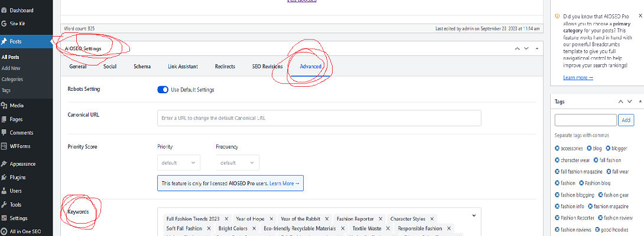The height and width of the screenshot is (236, 644).
Task: Go to Plugins in the sidebar
Action: click(x=18, y=177)
